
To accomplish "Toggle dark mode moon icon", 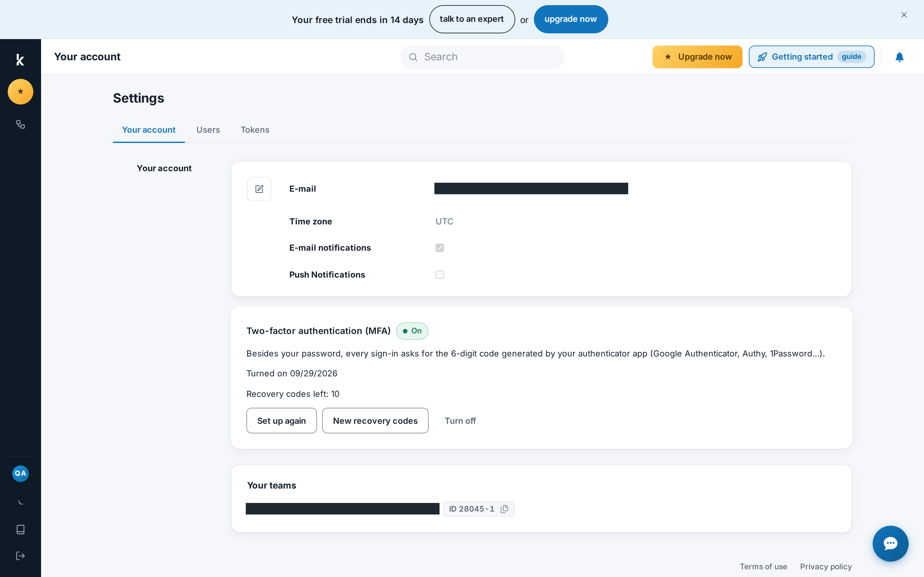I will click(x=21, y=502).
